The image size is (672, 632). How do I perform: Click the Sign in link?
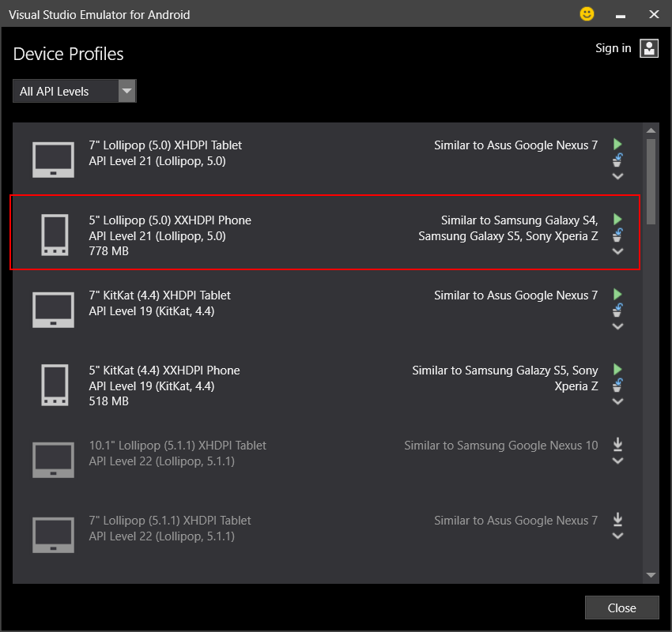coord(613,48)
